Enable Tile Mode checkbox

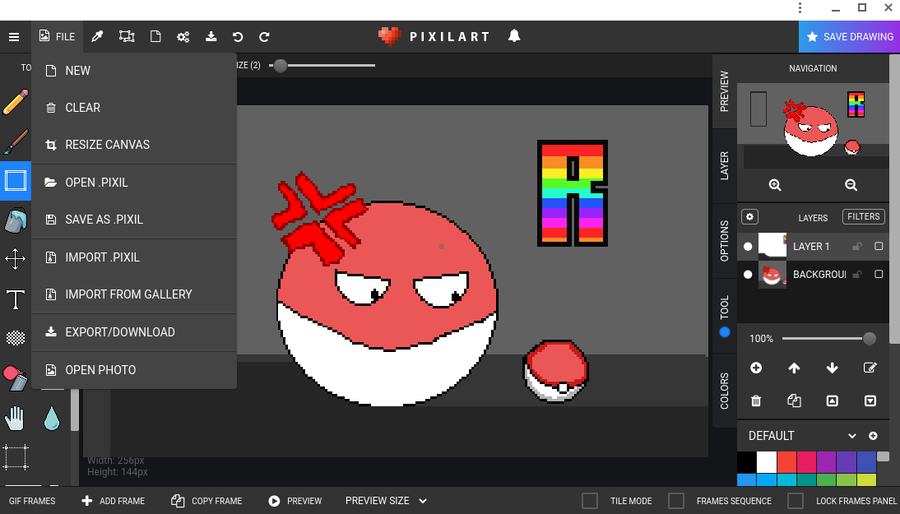coord(590,501)
